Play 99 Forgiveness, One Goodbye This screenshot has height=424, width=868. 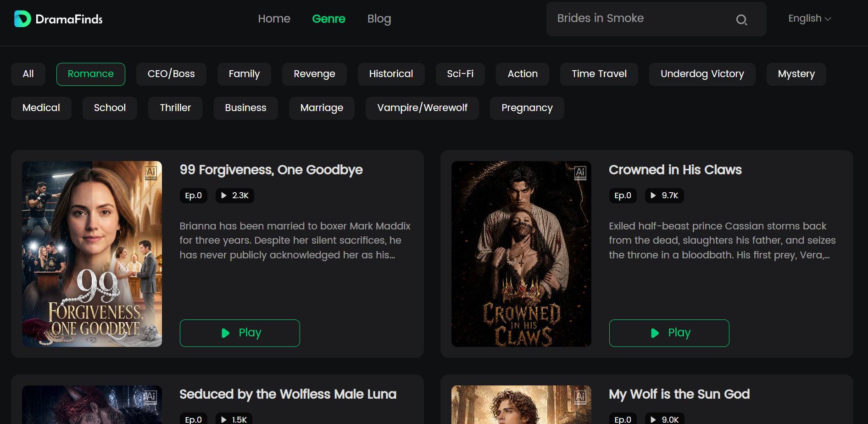tap(240, 333)
